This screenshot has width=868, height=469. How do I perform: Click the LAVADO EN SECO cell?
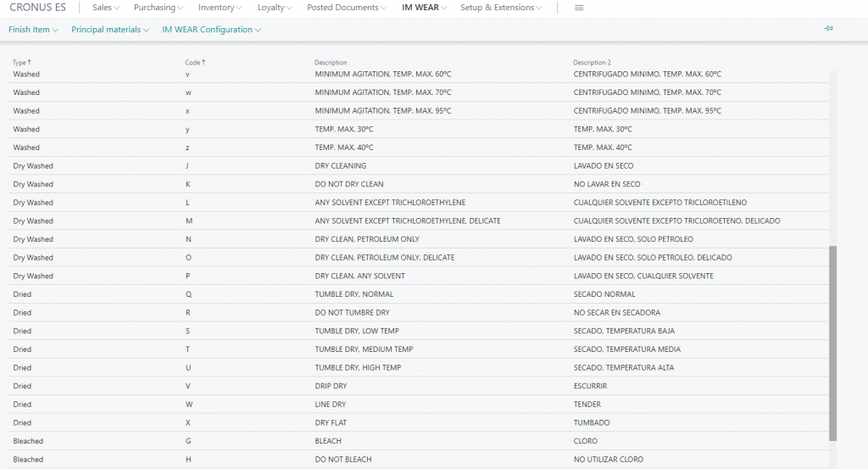pos(604,165)
